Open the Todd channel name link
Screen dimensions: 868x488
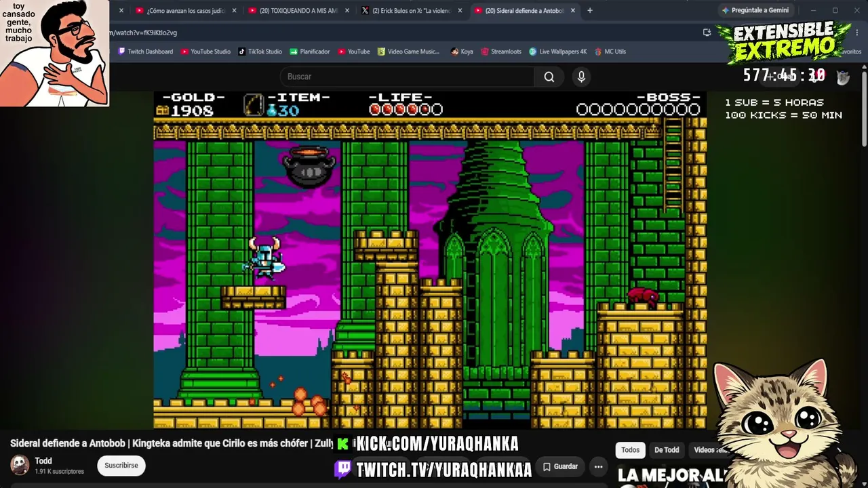(43, 461)
